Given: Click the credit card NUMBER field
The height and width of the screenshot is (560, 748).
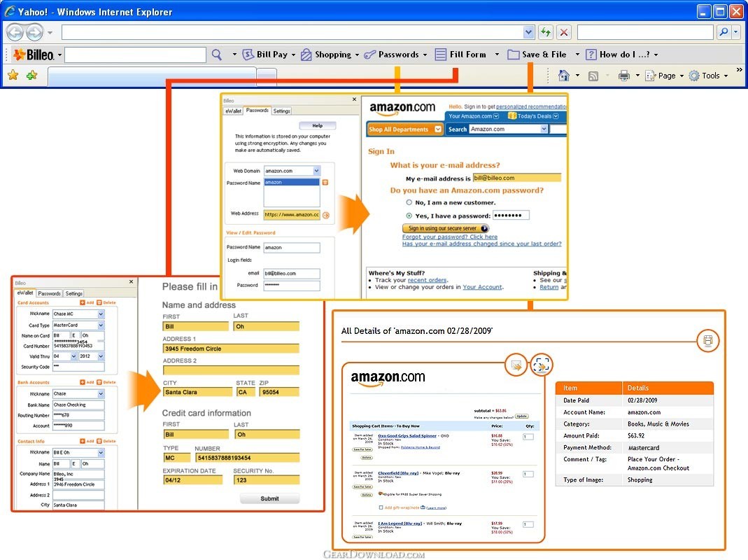Looking at the screenshot, I should click(247, 457).
